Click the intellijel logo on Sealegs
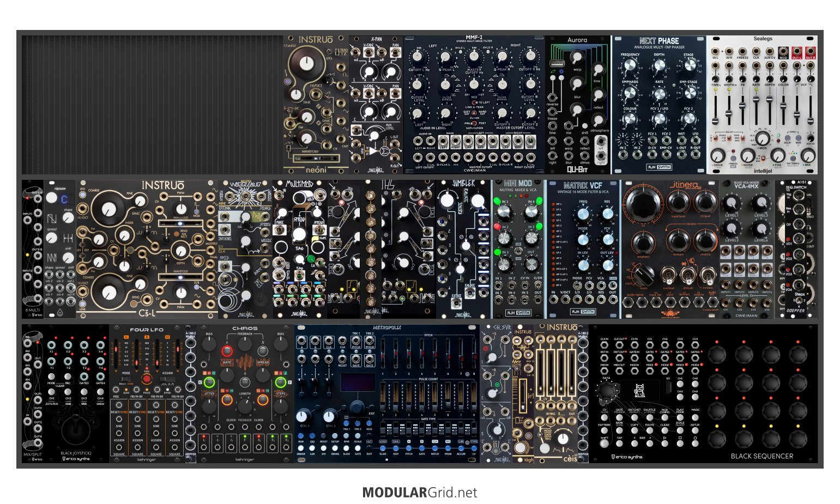 763,171
